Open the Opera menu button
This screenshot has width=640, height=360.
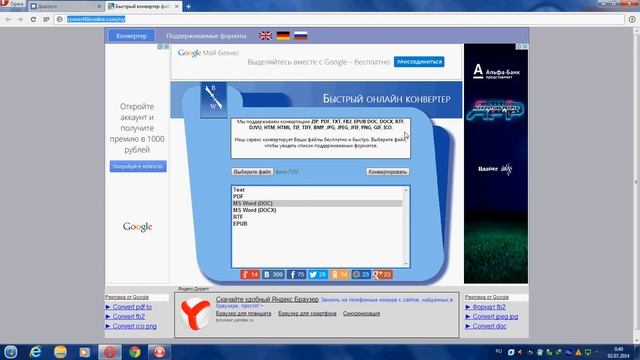click(x=12, y=4)
